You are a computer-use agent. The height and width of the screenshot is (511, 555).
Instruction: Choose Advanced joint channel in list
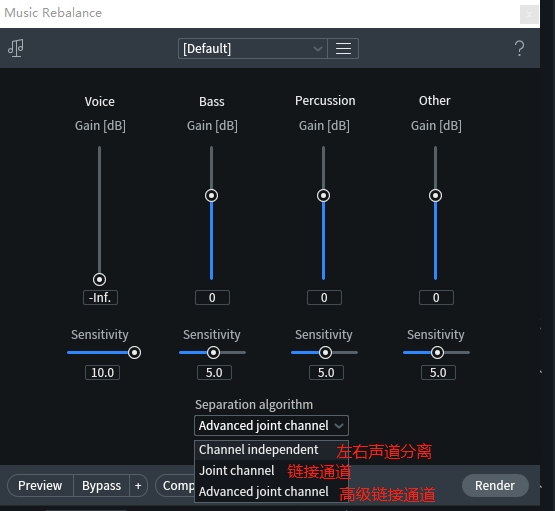[271, 492]
